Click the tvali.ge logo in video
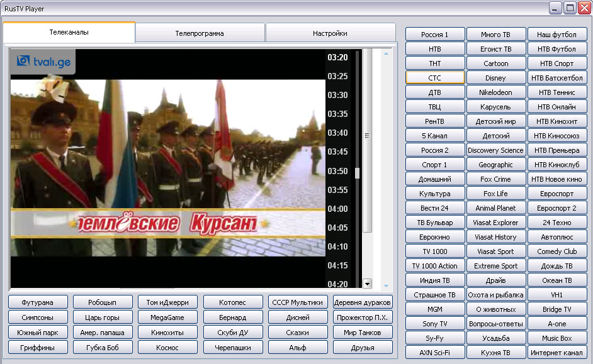593x364 pixels. point(43,60)
